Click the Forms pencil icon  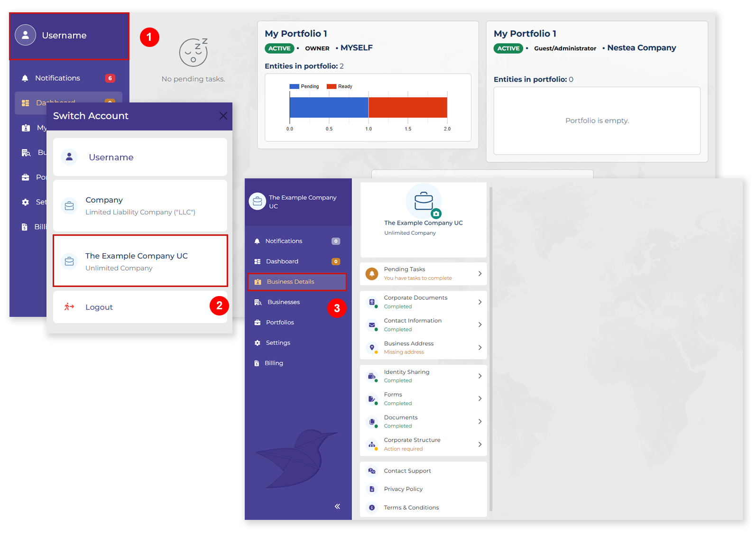point(372,399)
